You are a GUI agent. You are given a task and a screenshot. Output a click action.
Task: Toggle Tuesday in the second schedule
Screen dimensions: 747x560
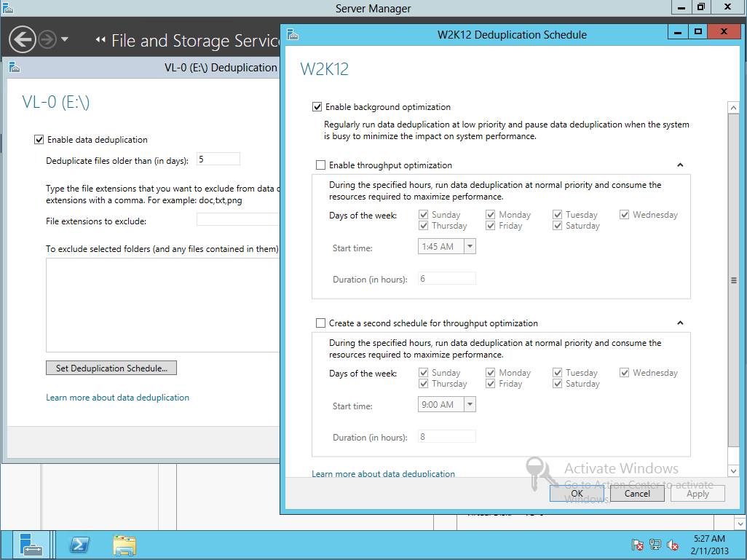pos(558,372)
